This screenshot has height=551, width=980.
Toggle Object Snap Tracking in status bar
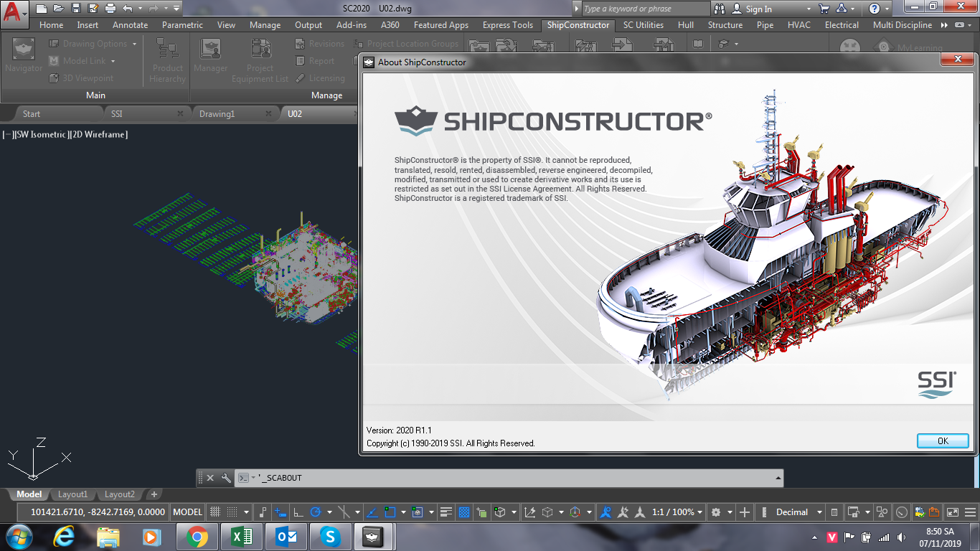[372, 512]
